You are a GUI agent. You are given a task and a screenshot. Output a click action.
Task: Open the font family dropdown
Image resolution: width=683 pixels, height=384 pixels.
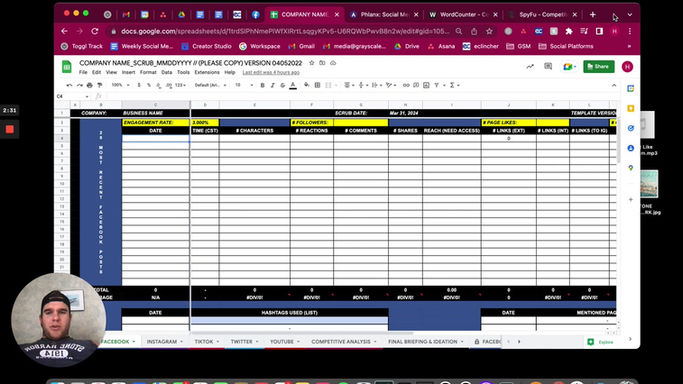pos(210,85)
